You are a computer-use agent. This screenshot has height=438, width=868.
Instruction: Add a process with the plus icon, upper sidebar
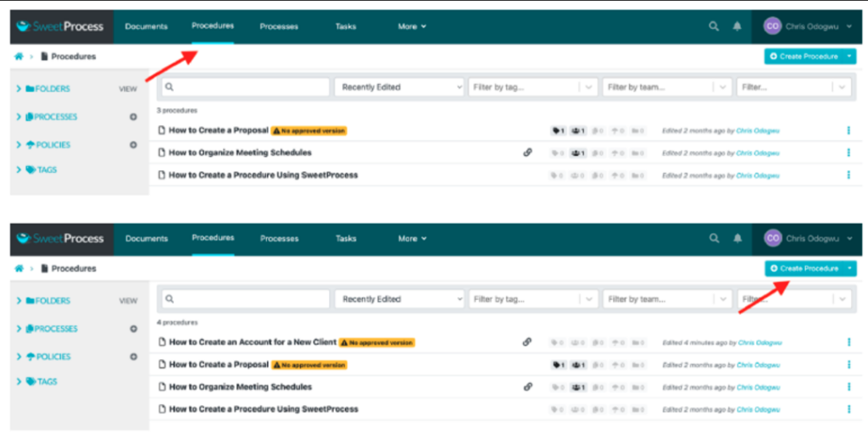click(x=133, y=117)
